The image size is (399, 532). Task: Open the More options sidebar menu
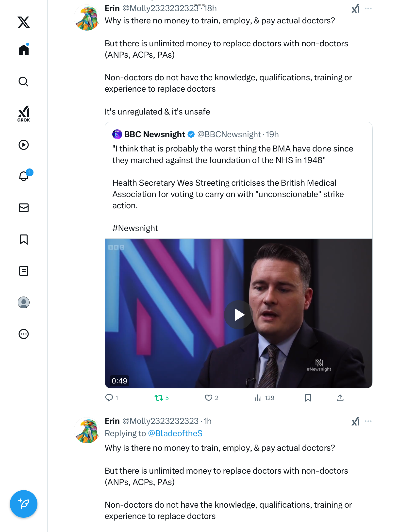coord(24,334)
